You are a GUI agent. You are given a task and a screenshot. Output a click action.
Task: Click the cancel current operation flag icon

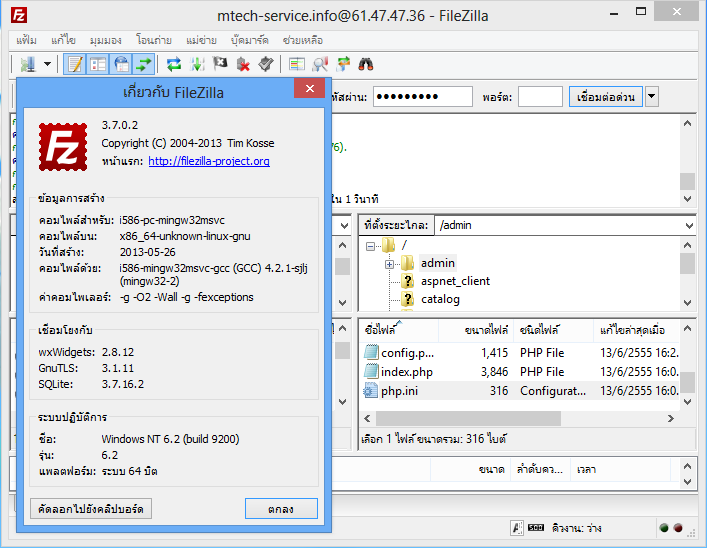click(x=220, y=64)
